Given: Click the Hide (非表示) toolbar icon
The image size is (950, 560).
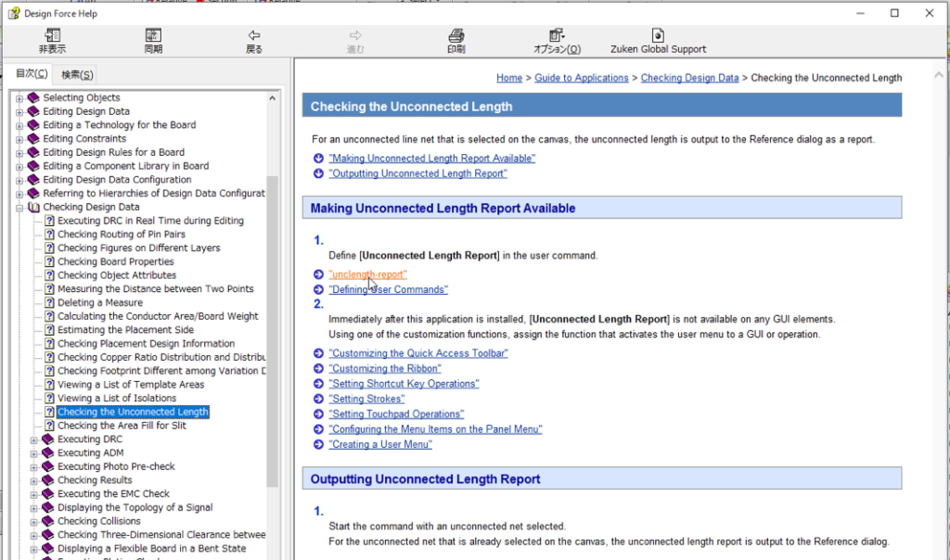Looking at the screenshot, I should click(x=52, y=36).
